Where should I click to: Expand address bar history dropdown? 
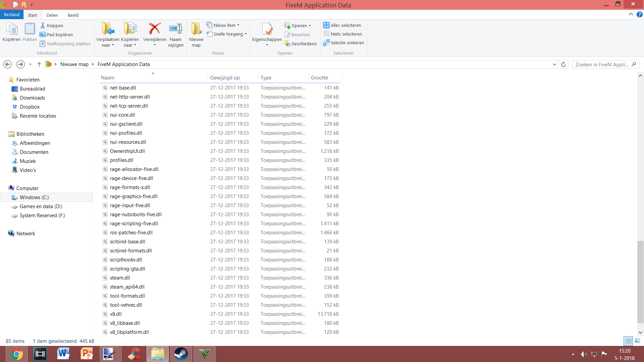tap(554, 64)
